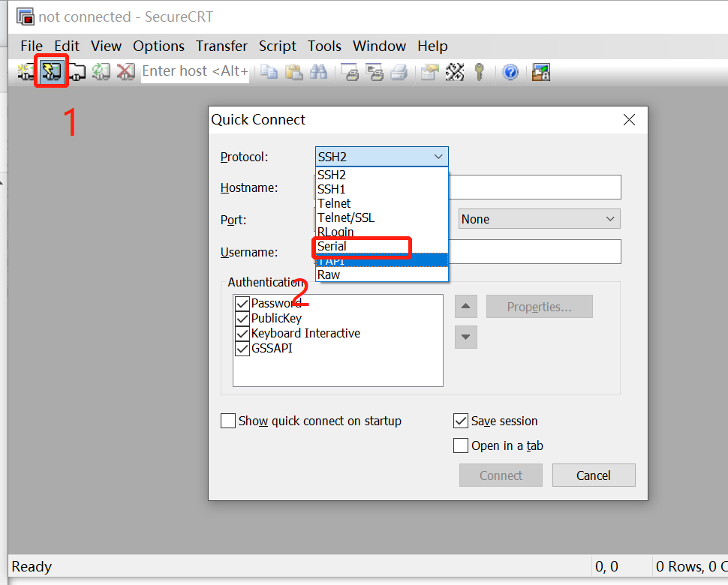The image size is (728, 585).
Task: Click the Quick Connect lightning icon
Action: (52, 71)
